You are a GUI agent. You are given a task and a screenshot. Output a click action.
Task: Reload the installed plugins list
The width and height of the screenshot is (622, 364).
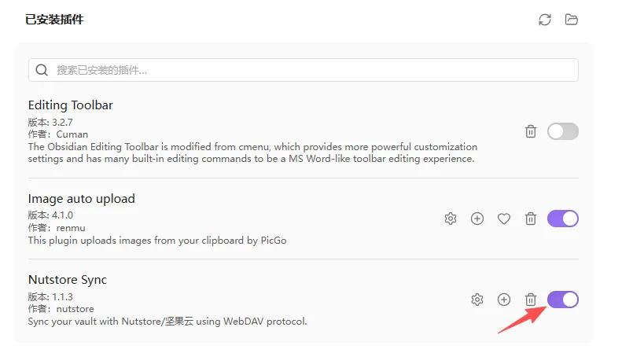pos(545,20)
